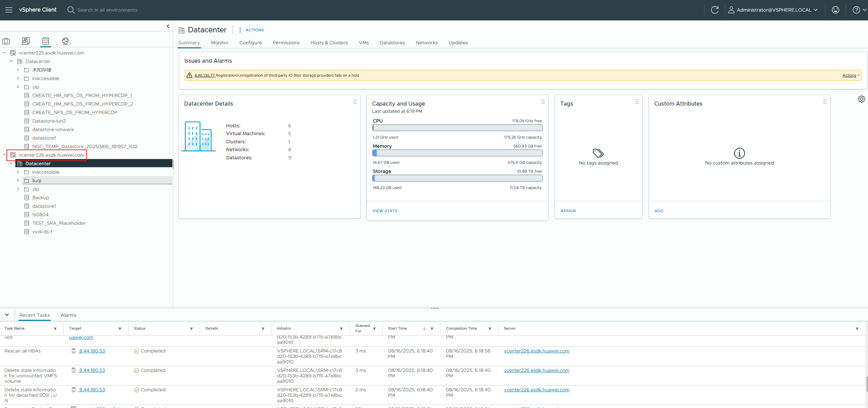Click the search magnifier icon
The image size is (868, 408).
[71, 10]
